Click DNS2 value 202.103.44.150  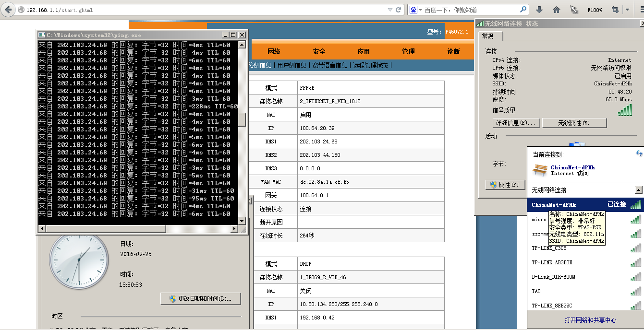tap(320, 155)
